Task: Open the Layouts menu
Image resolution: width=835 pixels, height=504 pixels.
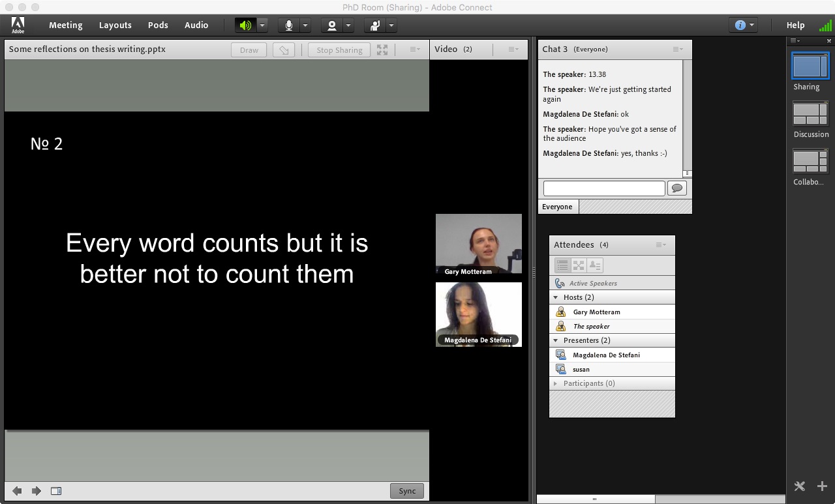Action: click(115, 25)
